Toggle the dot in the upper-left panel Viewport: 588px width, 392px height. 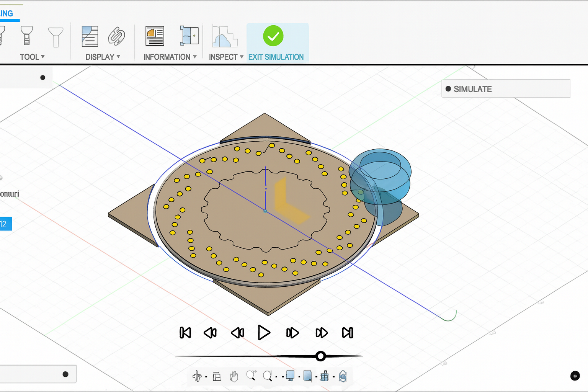(43, 77)
